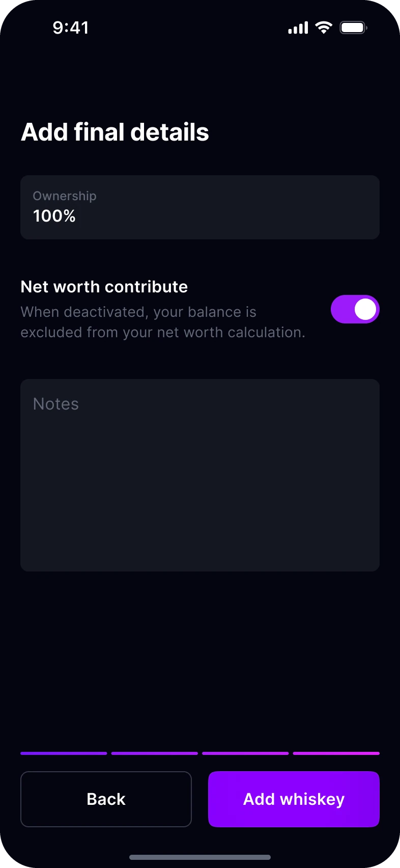Screen dimensions: 400x868
Task: Confirm with the Add whiskey button
Action: tap(294, 799)
